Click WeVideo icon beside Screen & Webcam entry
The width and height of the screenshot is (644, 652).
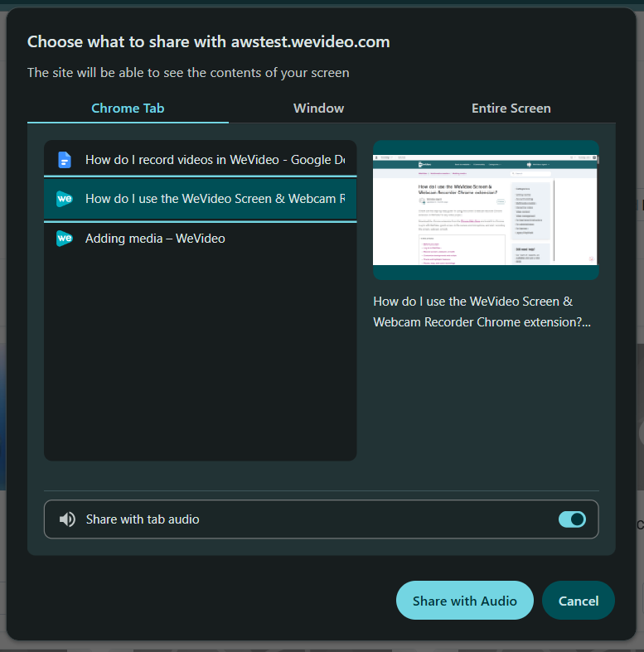click(65, 199)
